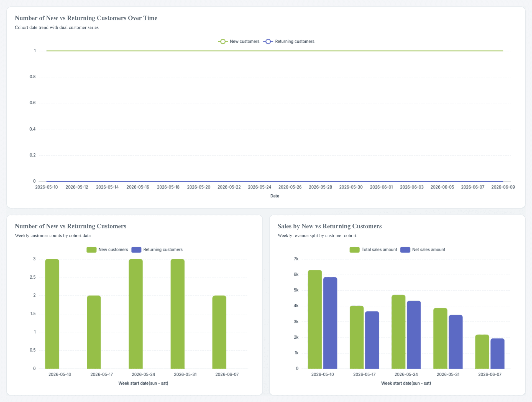Select New customers bar for week 2026-05-17
This screenshot has height=402, width=532.
[x=94, y=332]
